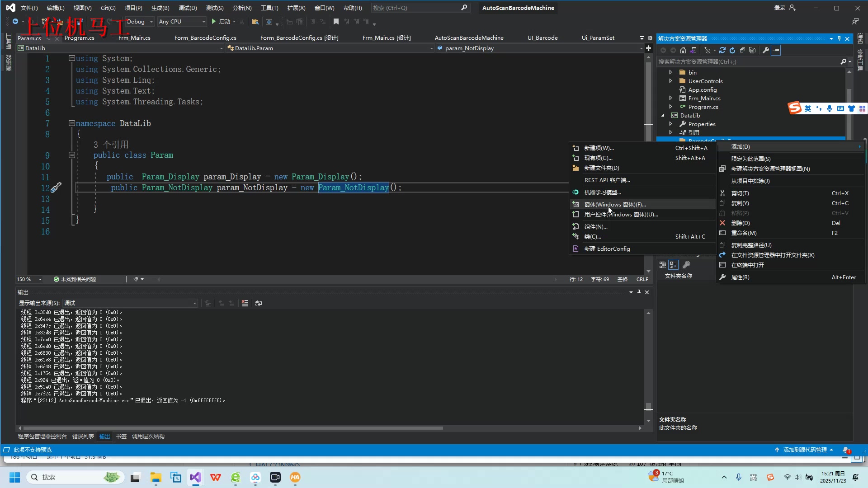Open File Explorer from the taskbar
868x488 pixels.
point(156,477)
